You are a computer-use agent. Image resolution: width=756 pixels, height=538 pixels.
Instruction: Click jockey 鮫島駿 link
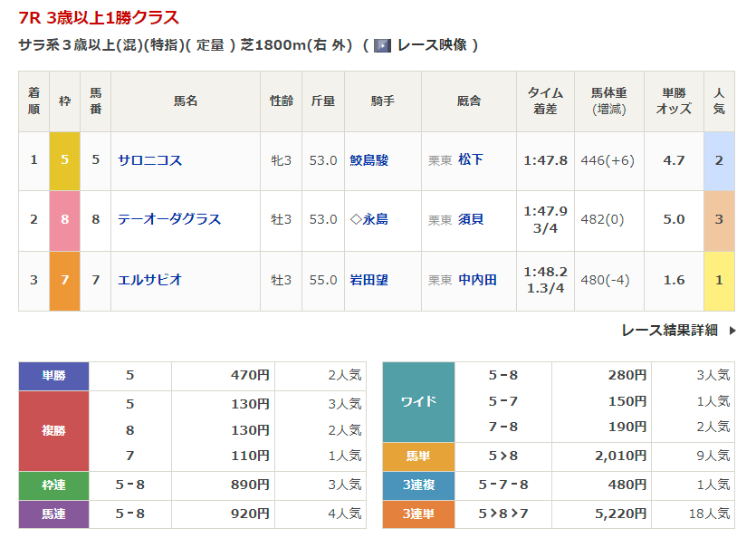click(x=368, y=160)
